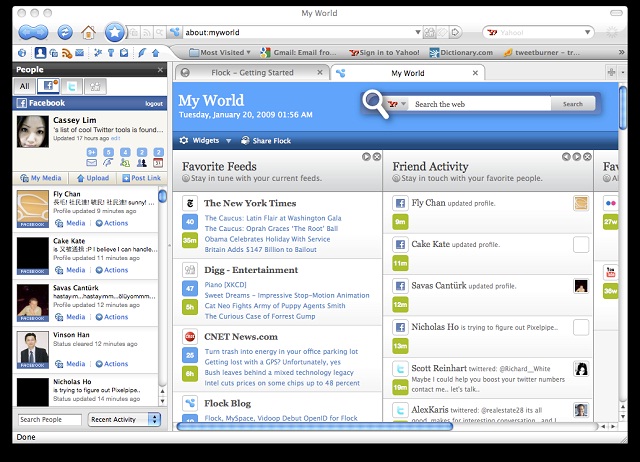Close the People sidebar panel
This screenshot has width=640, height=462.
point(160,70)
